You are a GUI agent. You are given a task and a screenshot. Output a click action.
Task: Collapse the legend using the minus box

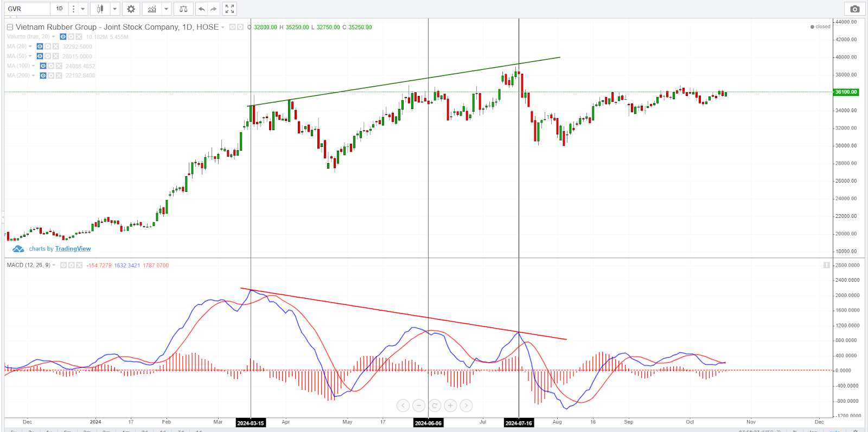pos(10,27)
